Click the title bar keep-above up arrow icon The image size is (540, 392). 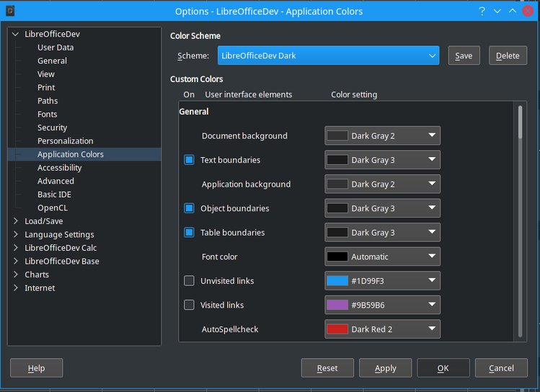click(x=513, y=11)
